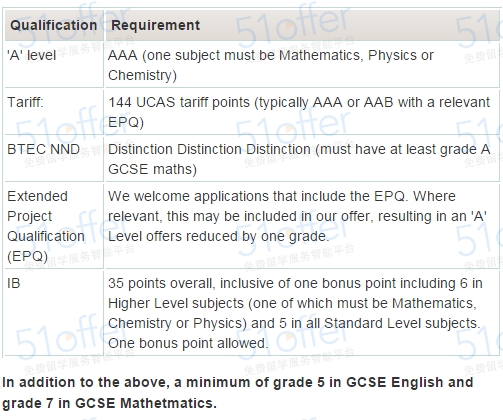This screenshot has height=420, width=503.
Task: Click the Distinction Distinction Distinction requirement cell
Action: coord(299,159)
